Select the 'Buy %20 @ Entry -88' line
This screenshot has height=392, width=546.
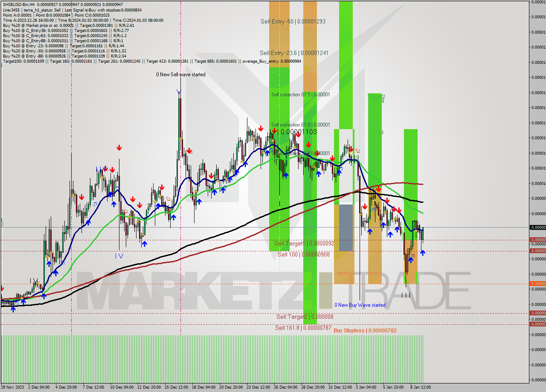click(x=64, y=56)
